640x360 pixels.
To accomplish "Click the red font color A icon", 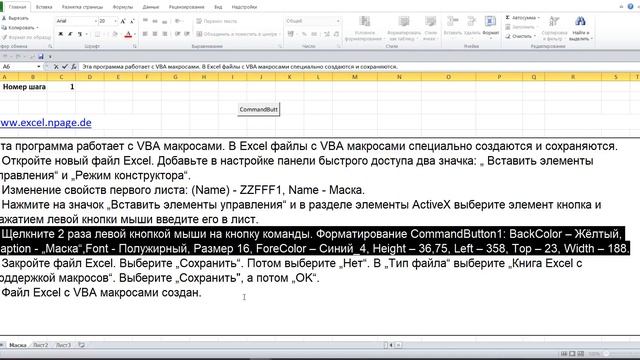I will coord(128,34).
